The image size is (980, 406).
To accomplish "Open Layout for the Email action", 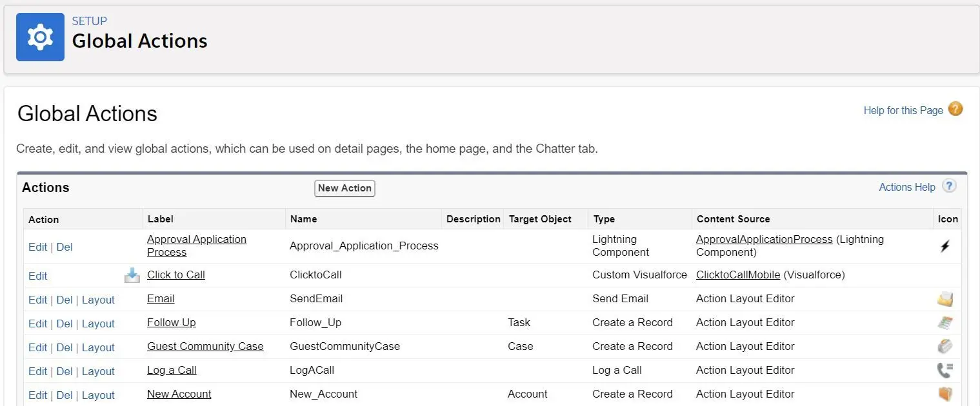I will [x=98, y=300].
